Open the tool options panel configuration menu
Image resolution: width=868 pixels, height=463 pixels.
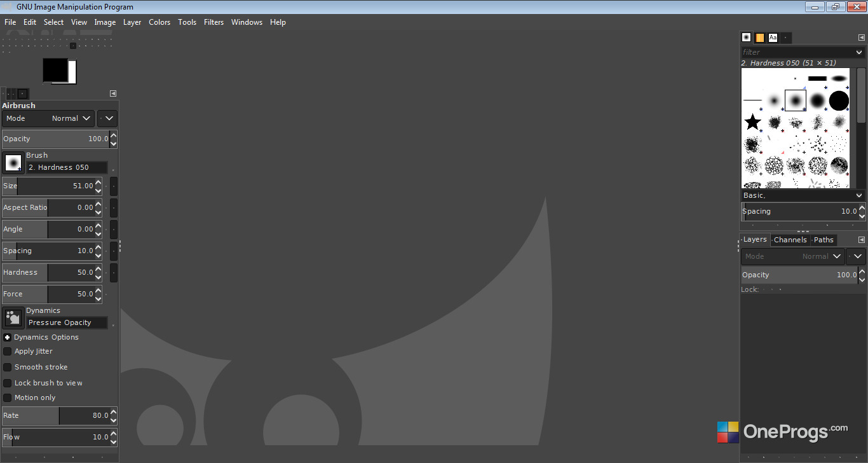click(x=113, y=93)
